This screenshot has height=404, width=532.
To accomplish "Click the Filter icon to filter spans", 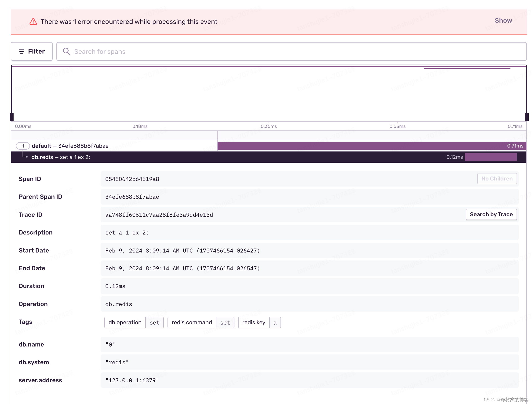I will (x=32, y=51).
